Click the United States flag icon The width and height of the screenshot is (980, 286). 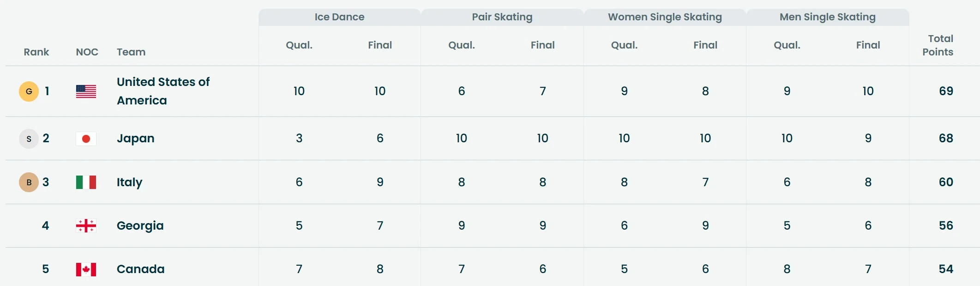pos(86,91)
